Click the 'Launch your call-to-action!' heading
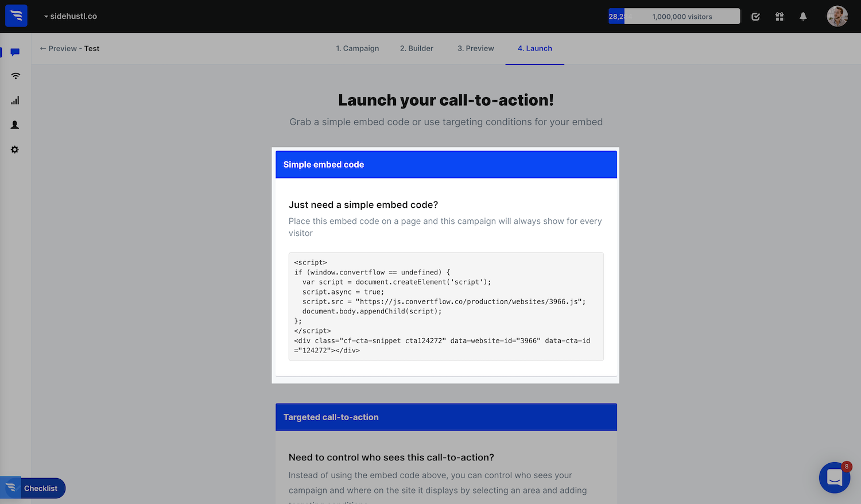The image size is (861, 504). [446, 100]
